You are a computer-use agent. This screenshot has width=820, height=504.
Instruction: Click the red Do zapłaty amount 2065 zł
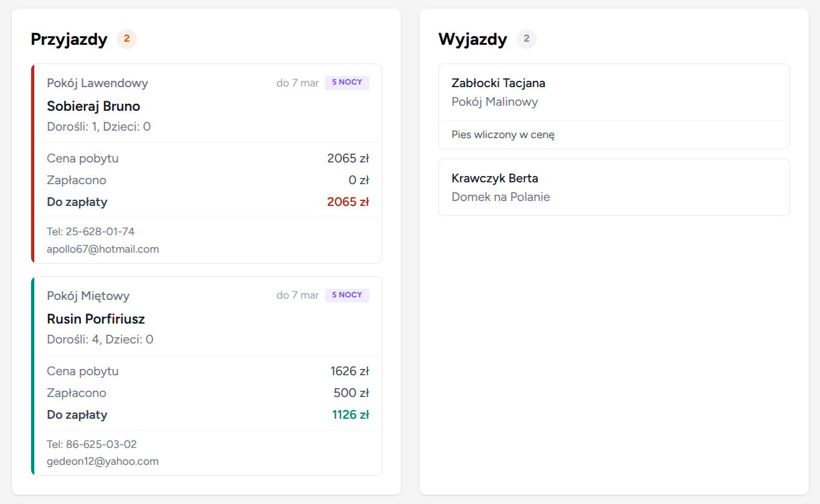348,202
